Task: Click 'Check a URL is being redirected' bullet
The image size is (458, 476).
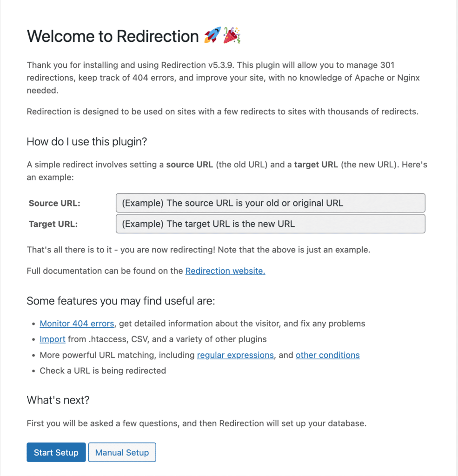Action: tap(103, 370)
